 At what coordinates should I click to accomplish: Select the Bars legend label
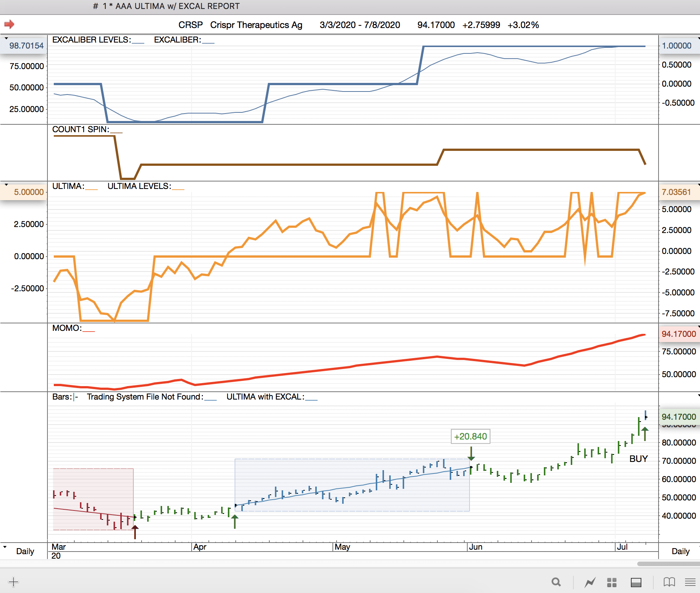(62, 397)
